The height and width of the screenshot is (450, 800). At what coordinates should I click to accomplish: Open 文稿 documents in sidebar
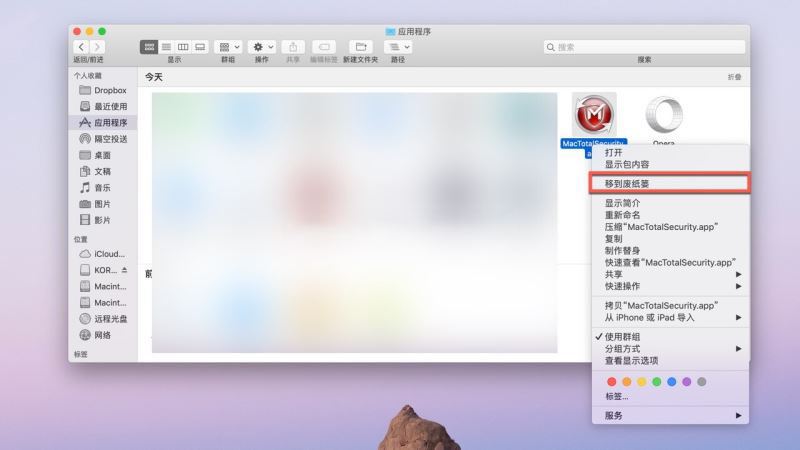point(103,172)
